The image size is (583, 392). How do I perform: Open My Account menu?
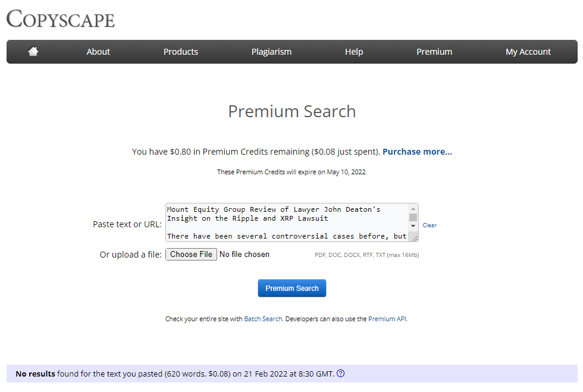coord(528,52)
